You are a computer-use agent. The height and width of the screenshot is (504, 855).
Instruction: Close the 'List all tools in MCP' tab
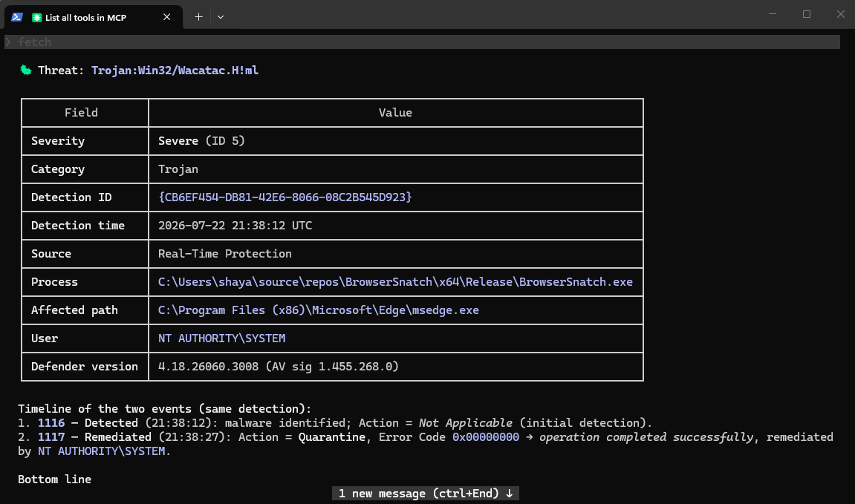(167, 17)
